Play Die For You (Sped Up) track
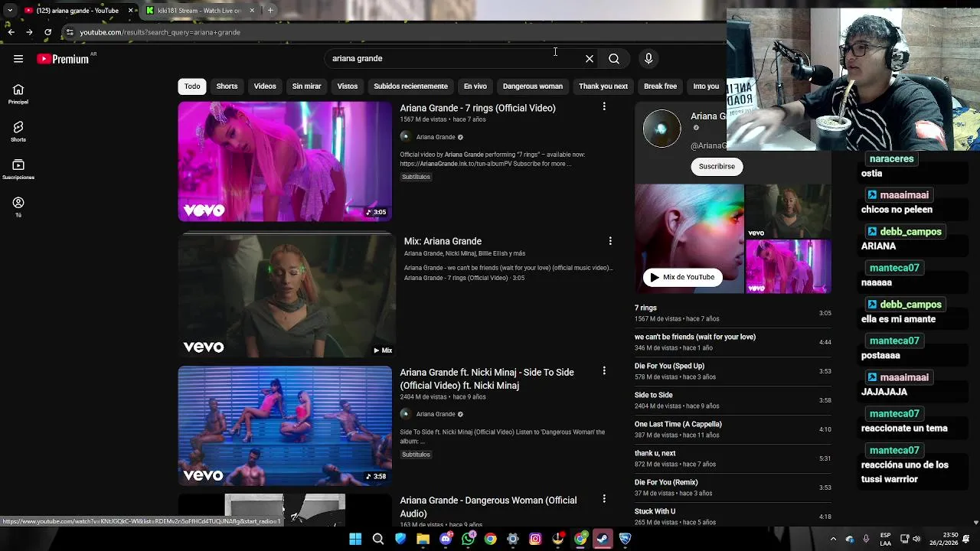The width and height of the screenshot is (980, 551). [x=733, y=371]
